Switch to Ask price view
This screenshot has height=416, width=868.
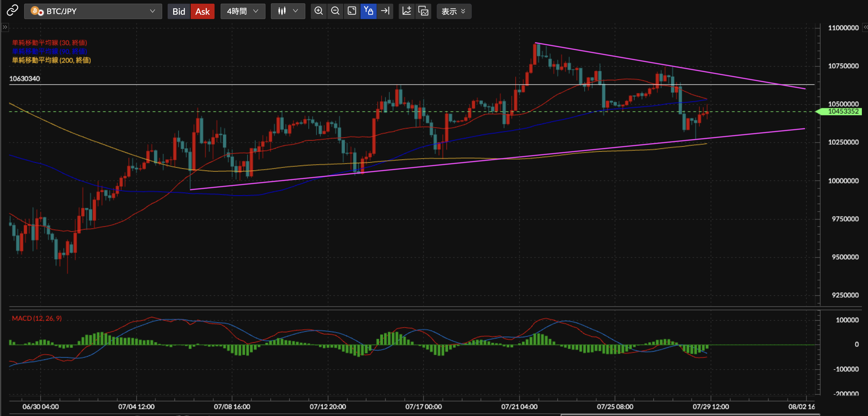pyautogui.click(x=203, y=11)
